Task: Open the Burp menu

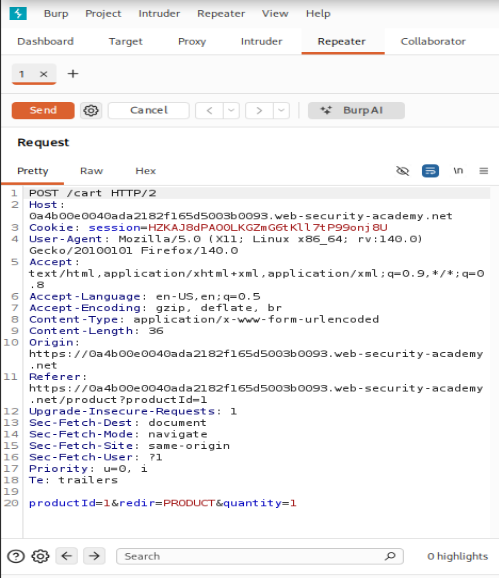Action: click(x=56, y=14)
